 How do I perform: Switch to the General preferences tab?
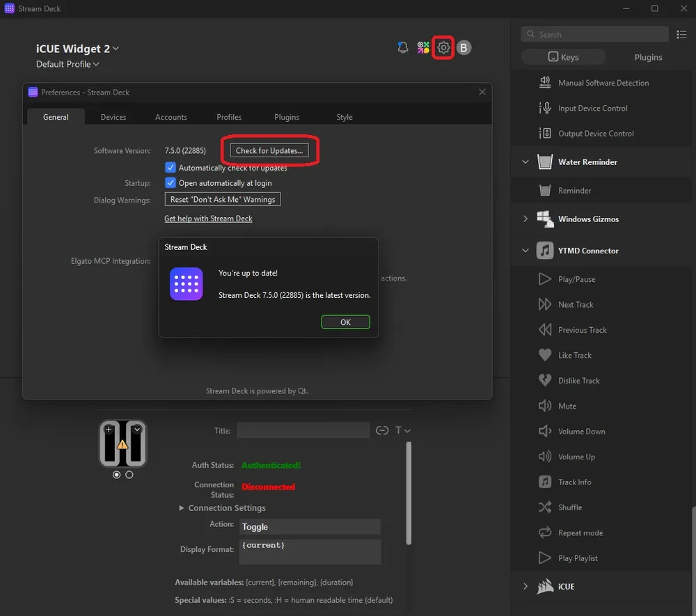pyautogui.click(x=56, y=117)
